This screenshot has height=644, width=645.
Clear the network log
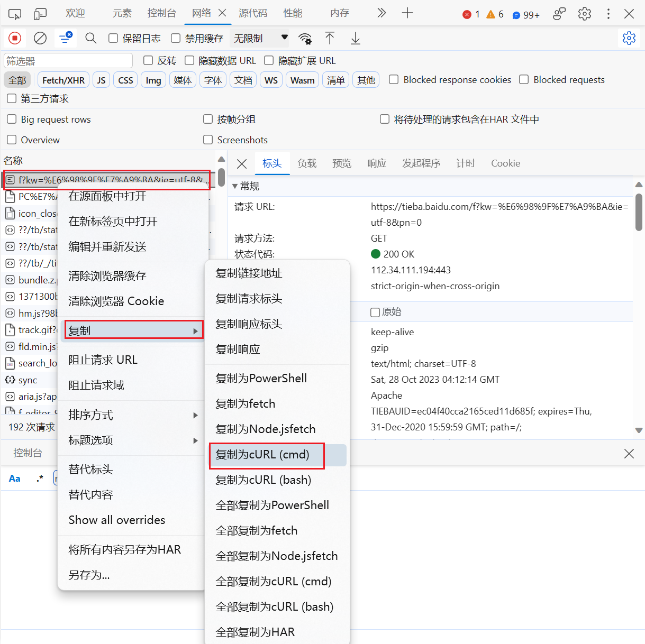click(40, 38)
